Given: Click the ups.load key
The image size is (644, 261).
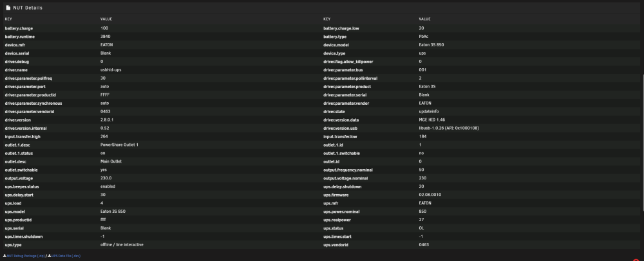Looking at the screenshot, I should pyautogui.click(x=14, y=203).
